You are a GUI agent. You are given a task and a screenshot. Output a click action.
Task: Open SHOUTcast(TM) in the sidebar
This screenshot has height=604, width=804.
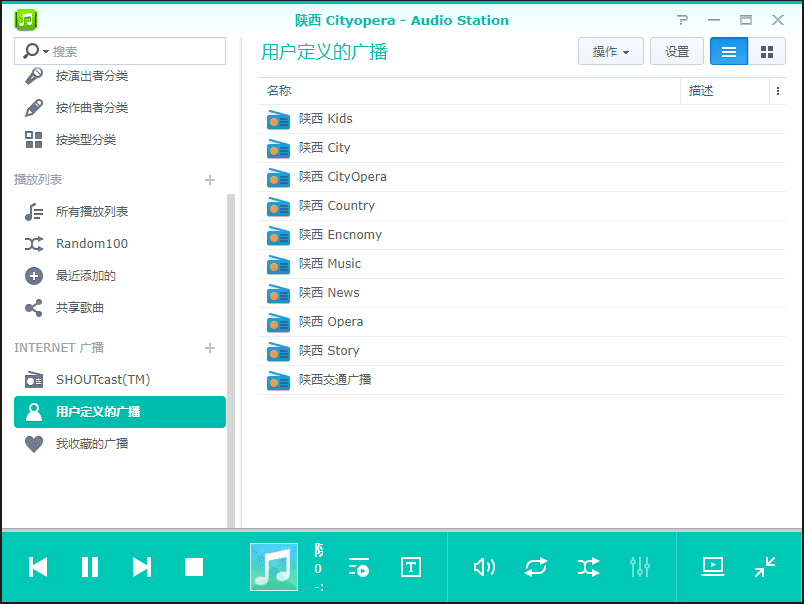click(x=102, y=380)
